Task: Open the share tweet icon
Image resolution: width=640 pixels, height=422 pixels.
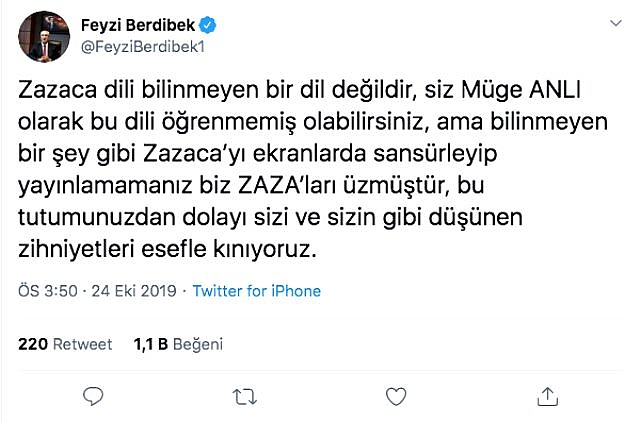Action: coord(547,396)
